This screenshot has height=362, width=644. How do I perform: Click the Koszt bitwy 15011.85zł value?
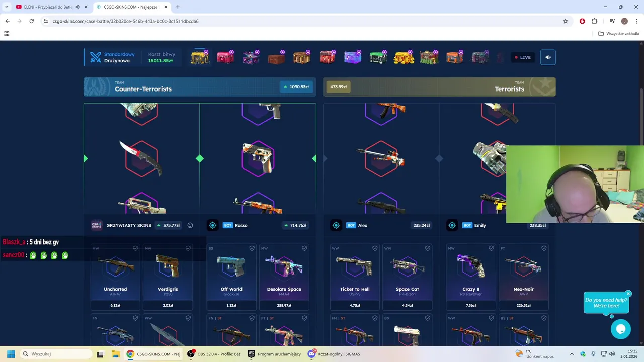(x=160, y=61)
